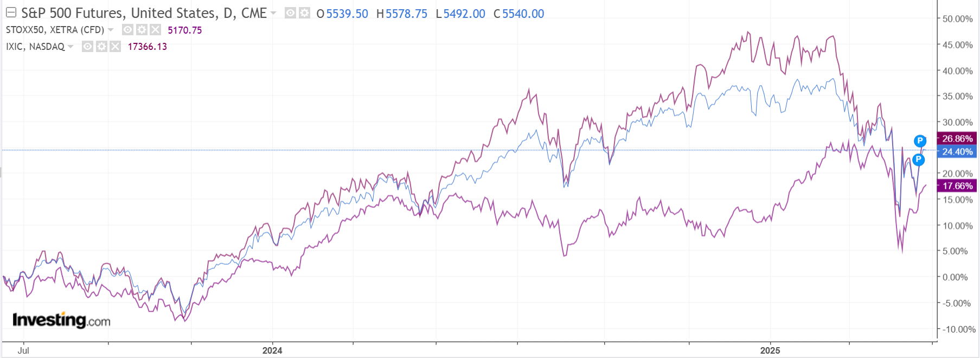
Task: Hide the S&P 500 Futures series
Action: click(x=291, y=13)
